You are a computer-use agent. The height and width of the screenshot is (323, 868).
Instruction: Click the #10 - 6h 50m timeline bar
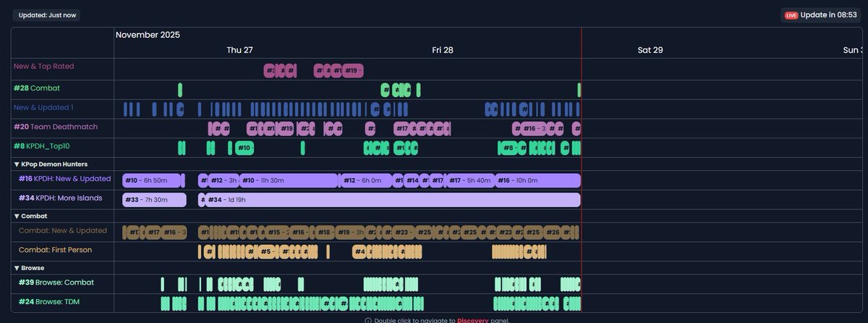pyautogui.click(x=150, y=180)
